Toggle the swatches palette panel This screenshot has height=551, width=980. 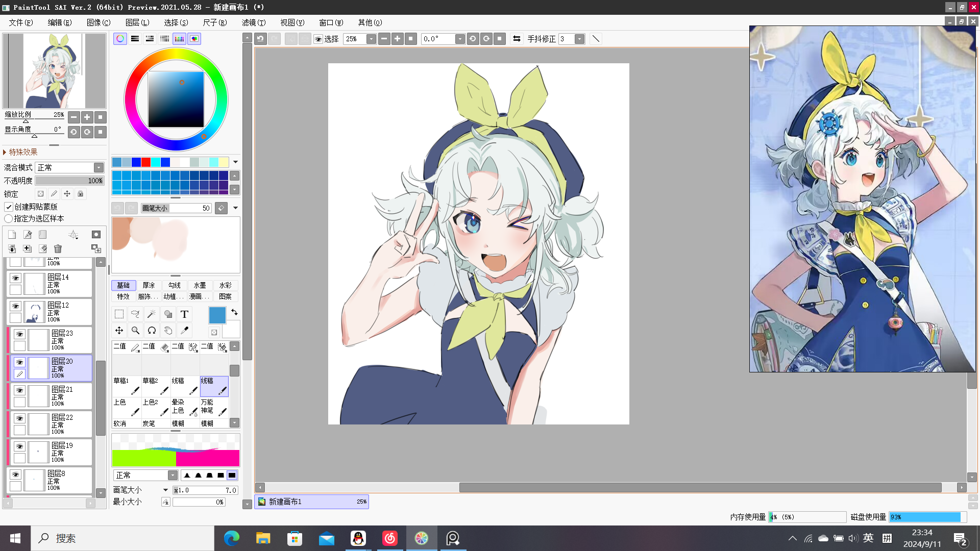179,39
